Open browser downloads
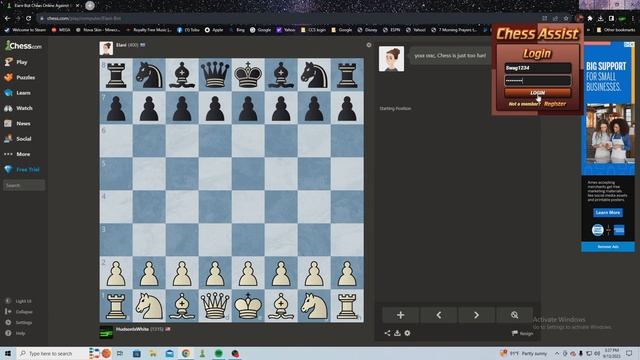This screenshot has width=640, height=360. tap(600, 18)
